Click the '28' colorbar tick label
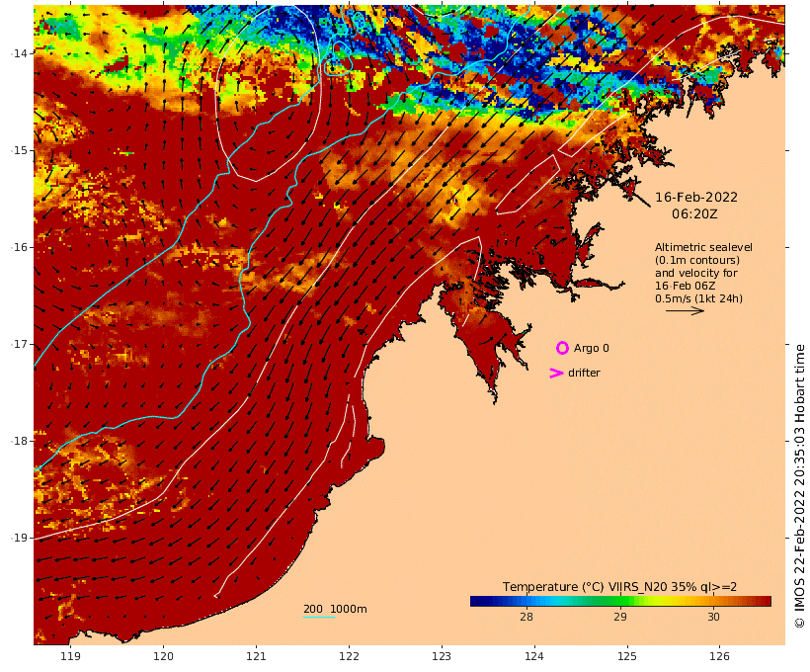Viewport: 810px width, 672px height. (526, 617)
